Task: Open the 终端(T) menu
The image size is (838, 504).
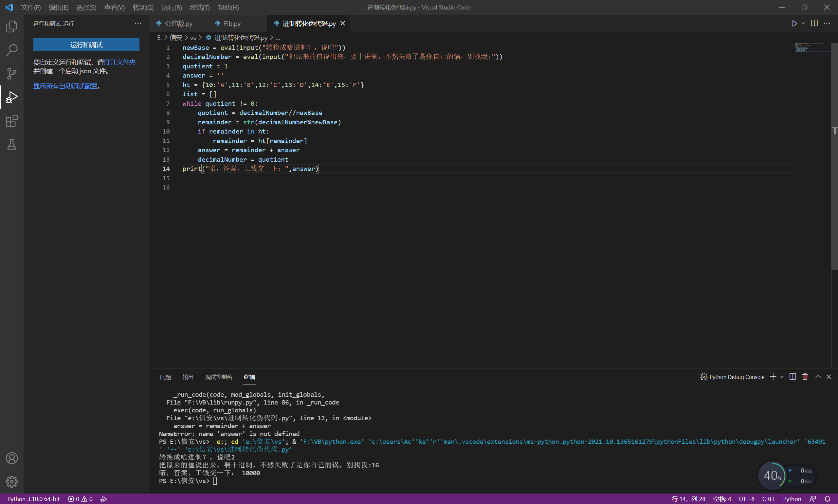Action: pyautogui.click(x=200, y=7)
